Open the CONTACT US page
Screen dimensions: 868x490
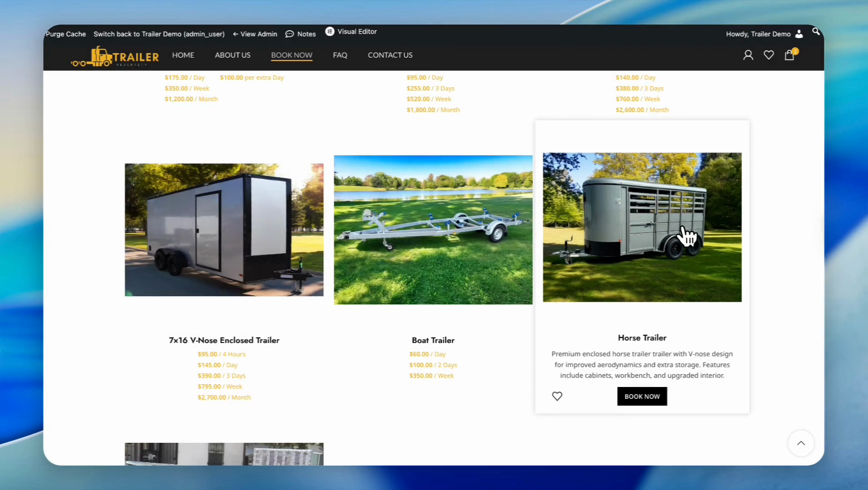pyautogui.click(x=390, y=55)
